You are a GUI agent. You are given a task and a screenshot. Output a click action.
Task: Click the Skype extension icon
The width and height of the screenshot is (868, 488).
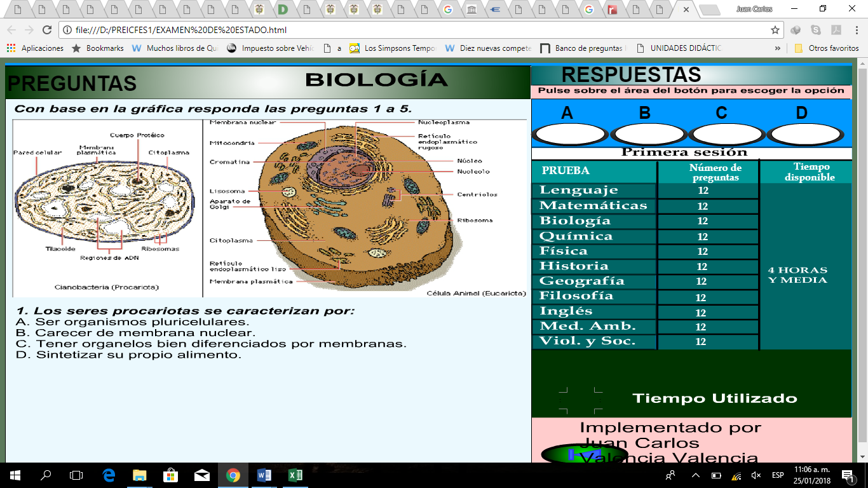pyautogui.click(x=815, y=30)
